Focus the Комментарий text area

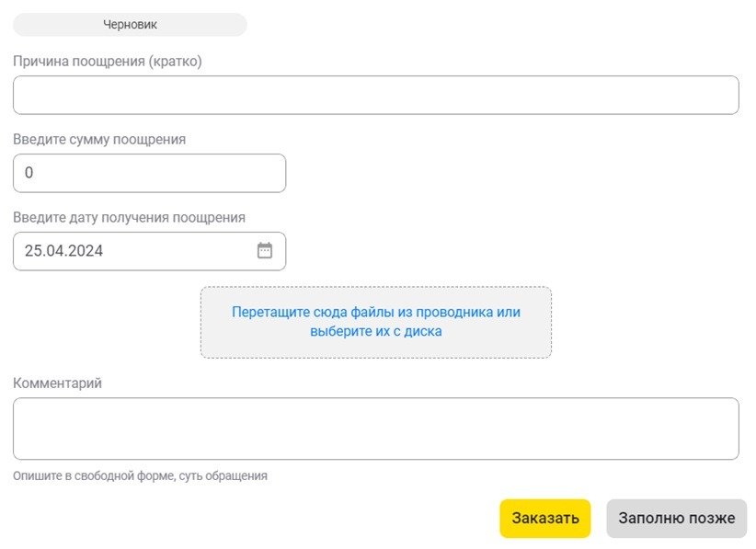pyautogui.click(x=375, y=429)
